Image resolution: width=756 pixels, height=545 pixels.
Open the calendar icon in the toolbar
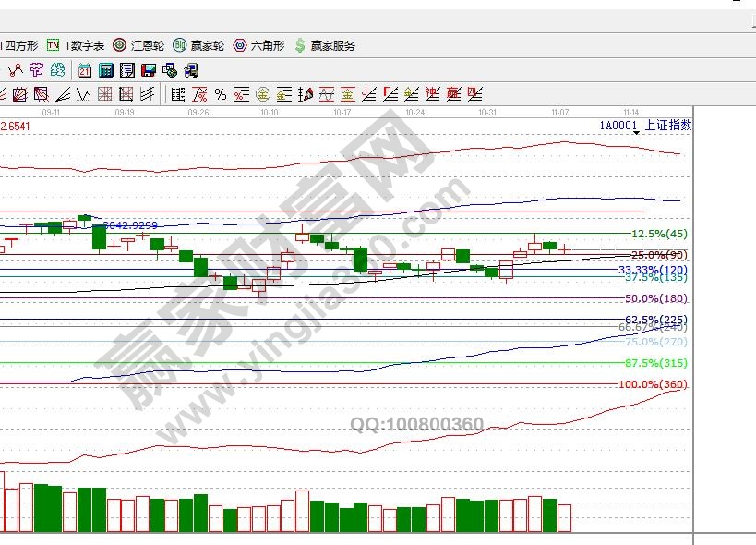[x=85, y=70]
